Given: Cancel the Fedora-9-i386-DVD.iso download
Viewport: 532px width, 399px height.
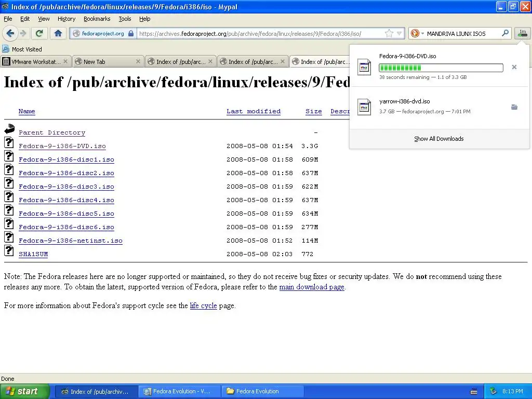Looking at the screenshot, I should [514, 67].
